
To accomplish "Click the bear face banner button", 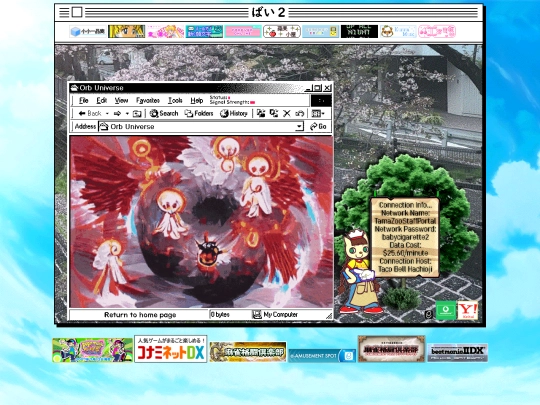I will pyautogui.click(x=398, y=31).
